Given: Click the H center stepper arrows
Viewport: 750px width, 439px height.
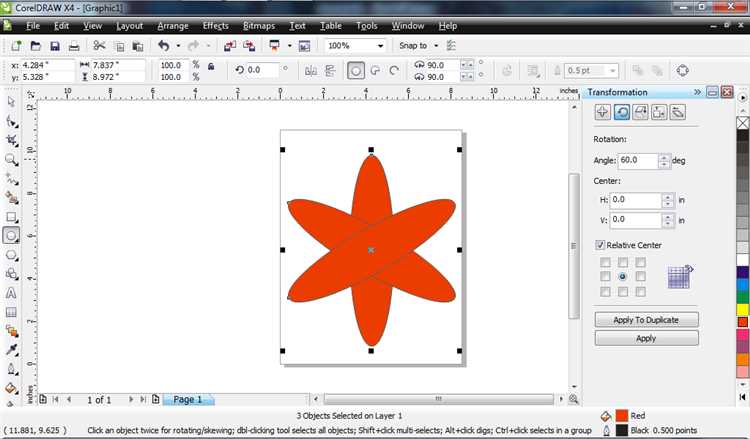Looking at the screenshot, I should tap(668, 200).
